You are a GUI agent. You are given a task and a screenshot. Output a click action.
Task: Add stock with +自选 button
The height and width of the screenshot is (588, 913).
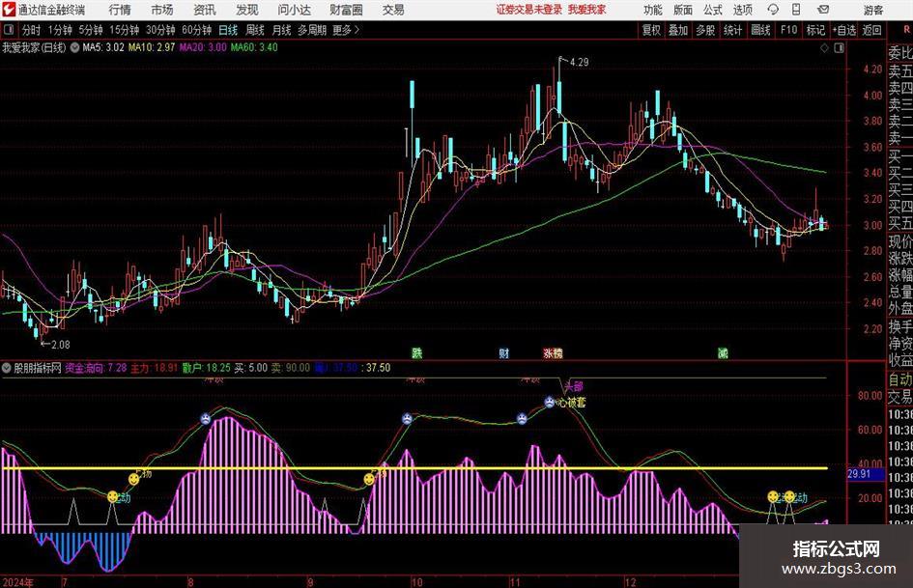[x=843, y=30]
